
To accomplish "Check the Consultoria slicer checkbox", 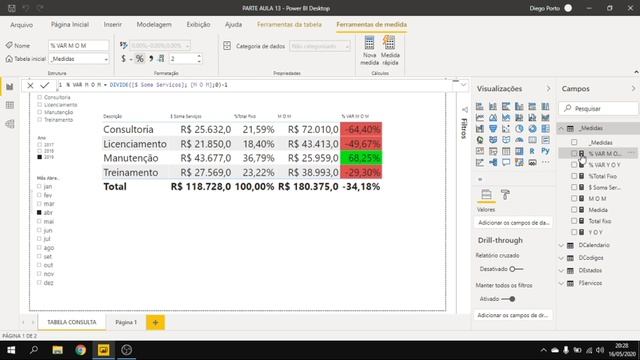I will click(40, 98).
